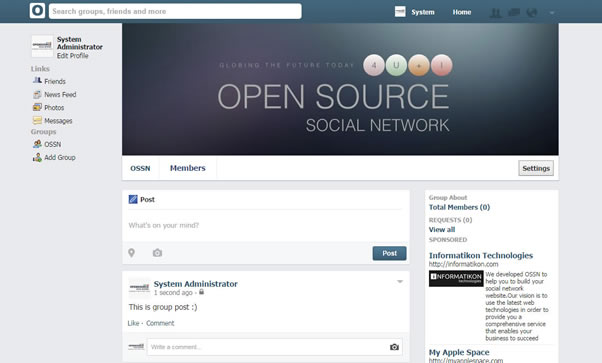
Task: Switch to the Members tab
Action: coord(188,168)
